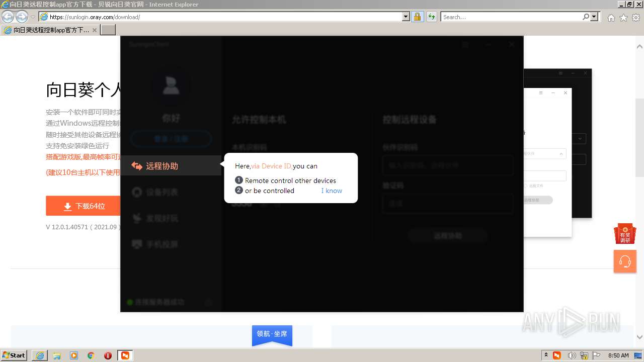The image size is (644, 362).
Task: Click the 8:50 AM taskbar clock
Action: pos(618,355)
